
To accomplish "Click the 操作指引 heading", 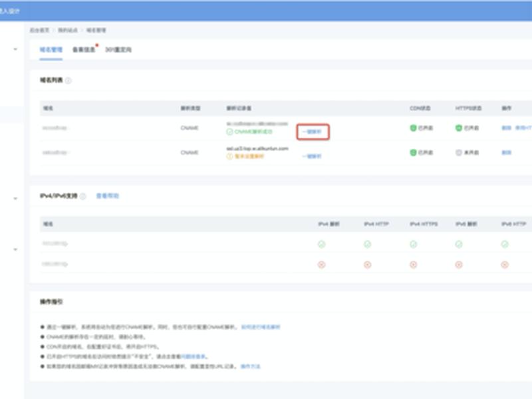I will (51, 302).
